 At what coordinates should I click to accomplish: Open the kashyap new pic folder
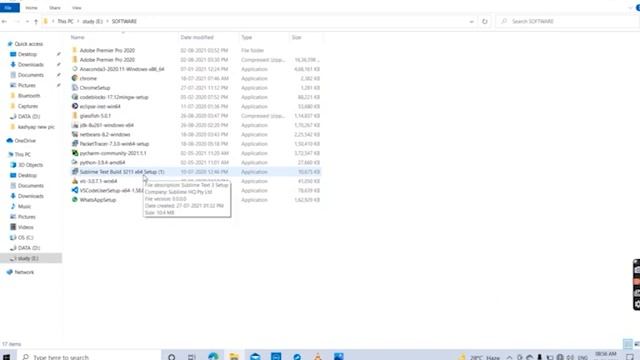click(x=36, y=127)
